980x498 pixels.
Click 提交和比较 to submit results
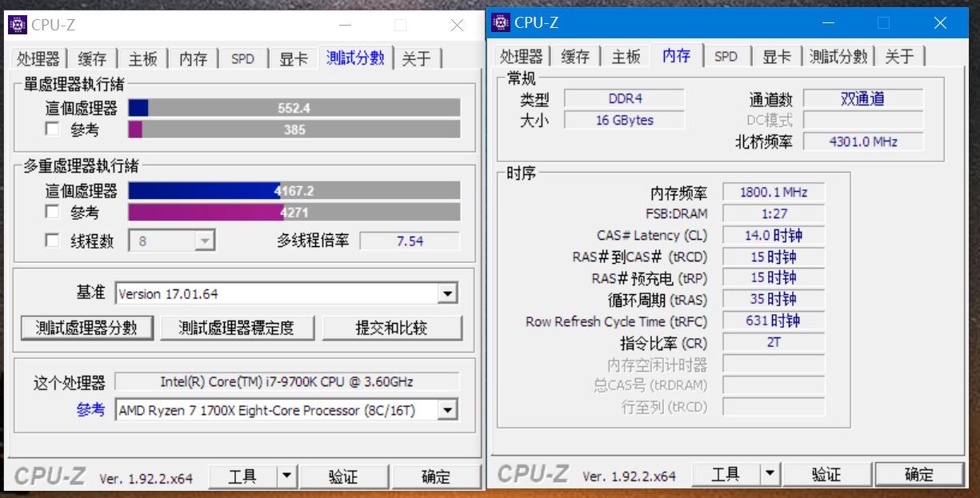(391, 327)
